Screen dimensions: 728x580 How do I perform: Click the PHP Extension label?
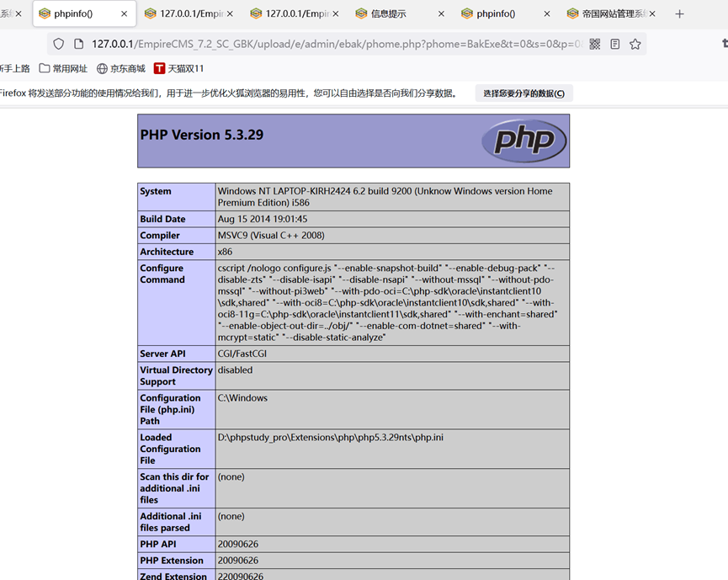tap(172, 561)
